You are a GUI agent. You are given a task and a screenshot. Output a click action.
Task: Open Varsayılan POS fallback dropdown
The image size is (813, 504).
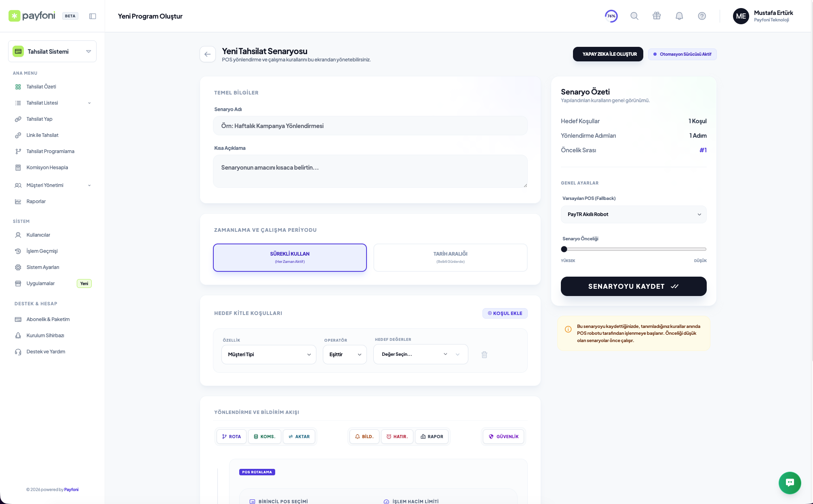(633, 214)
